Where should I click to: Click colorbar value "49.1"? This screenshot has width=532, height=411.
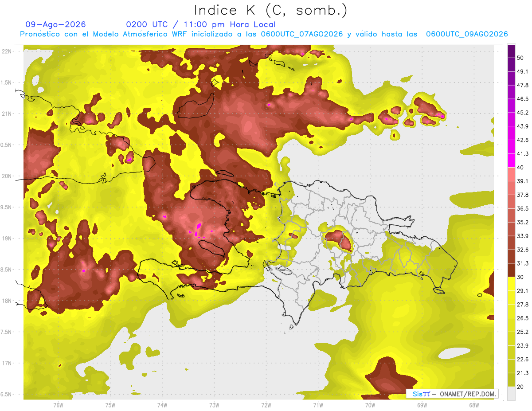(523, 71)
